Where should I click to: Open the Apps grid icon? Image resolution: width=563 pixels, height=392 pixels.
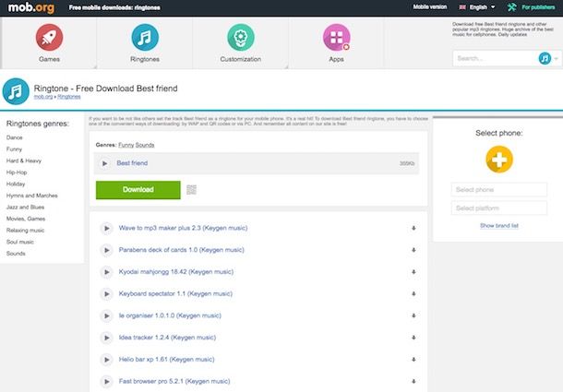click(337, 37)
